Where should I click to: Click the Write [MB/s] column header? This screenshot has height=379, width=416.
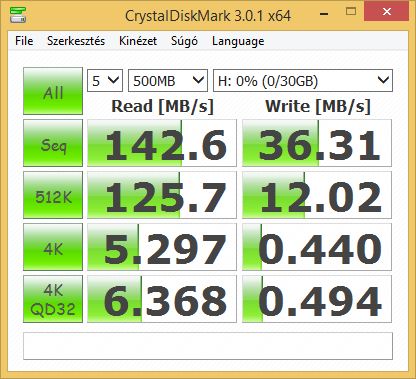318,107
